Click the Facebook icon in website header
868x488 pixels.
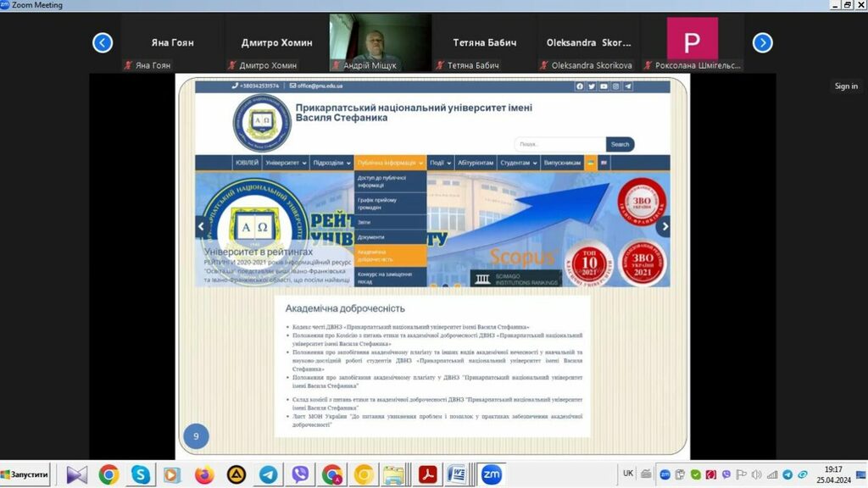[580, 86]
